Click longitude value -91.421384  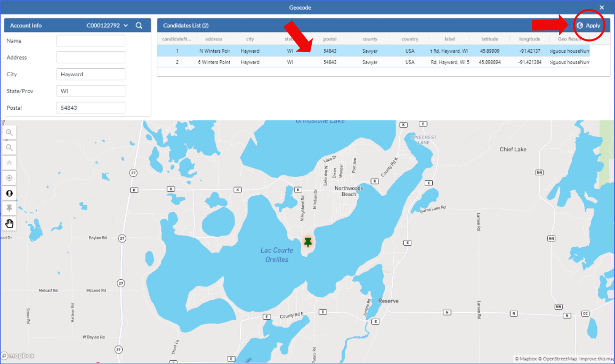click(530, 62)
